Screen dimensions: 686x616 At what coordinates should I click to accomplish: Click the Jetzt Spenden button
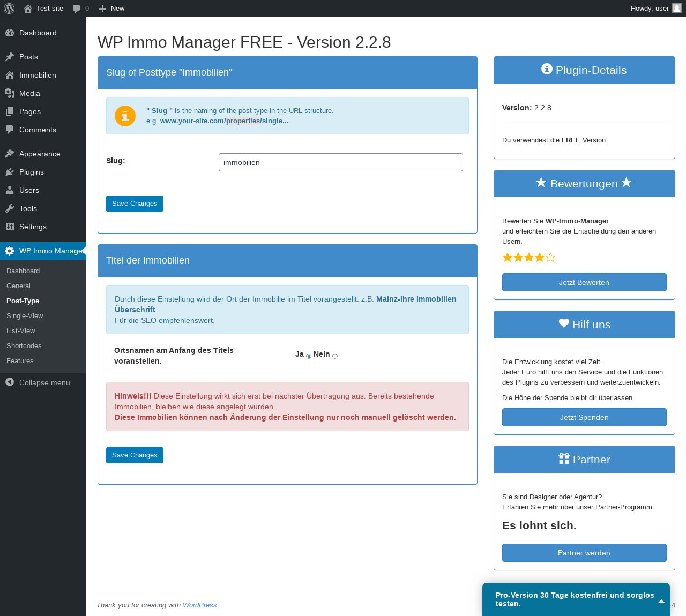point(584,417)
